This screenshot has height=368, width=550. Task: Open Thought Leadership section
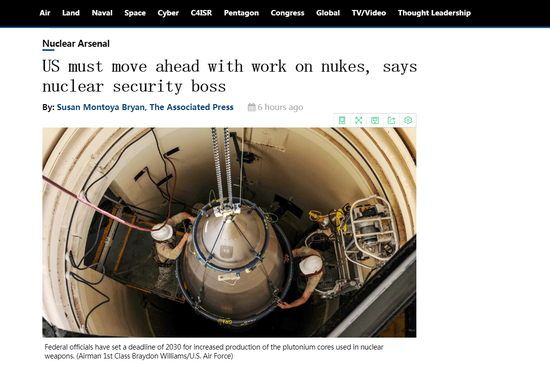(x=434, y=13)
